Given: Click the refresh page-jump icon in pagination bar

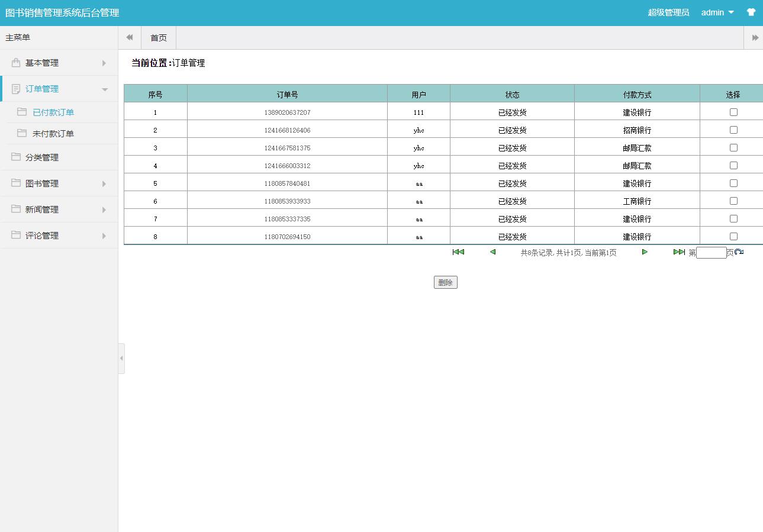Looking at the screenshot, I should 738,252.
